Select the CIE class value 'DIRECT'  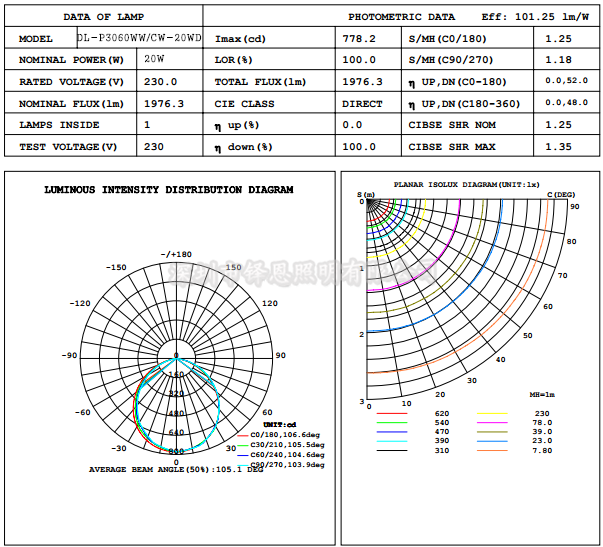coord(362,104)
